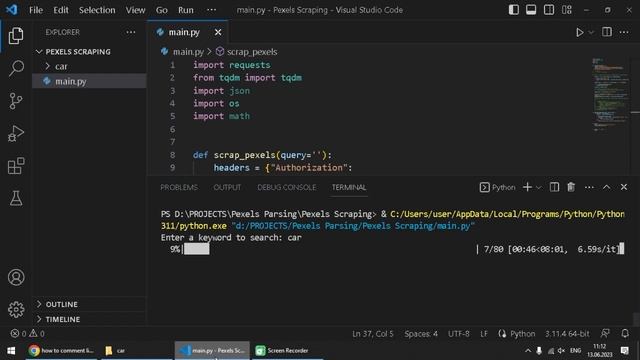640x360 pixels.
Task: Open errors and warnings status item
Action: pyautogui.click(x=27, y=334)
